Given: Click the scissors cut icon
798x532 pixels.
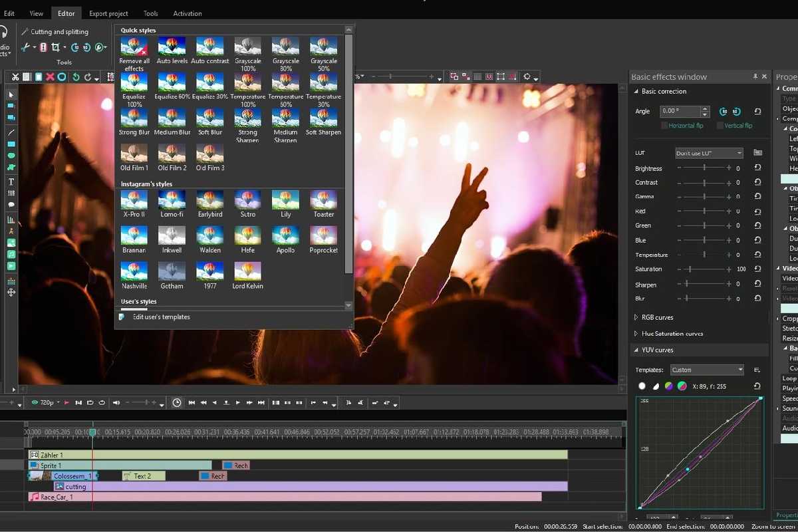Looking at the screenshot, I should 15,77.
